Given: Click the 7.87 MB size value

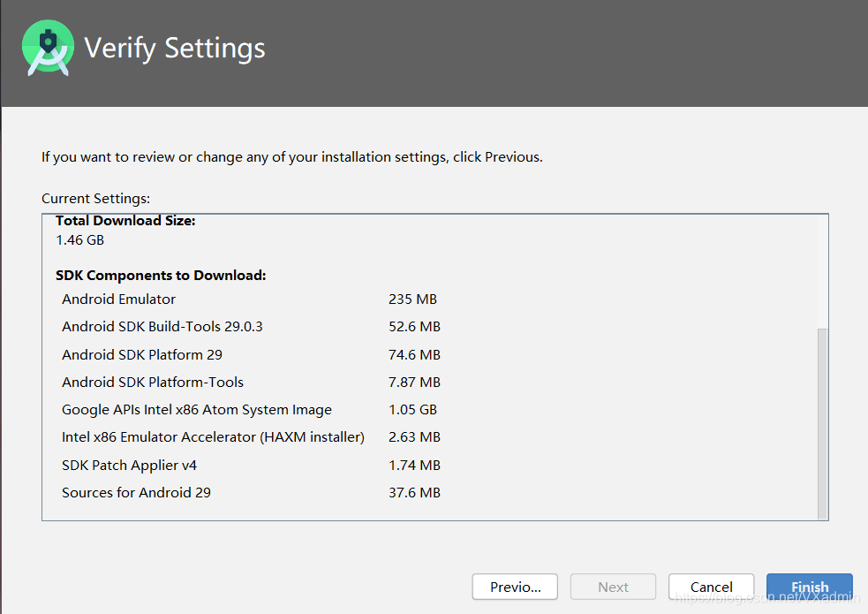Looking at the screenshot, I should (414, 382).
